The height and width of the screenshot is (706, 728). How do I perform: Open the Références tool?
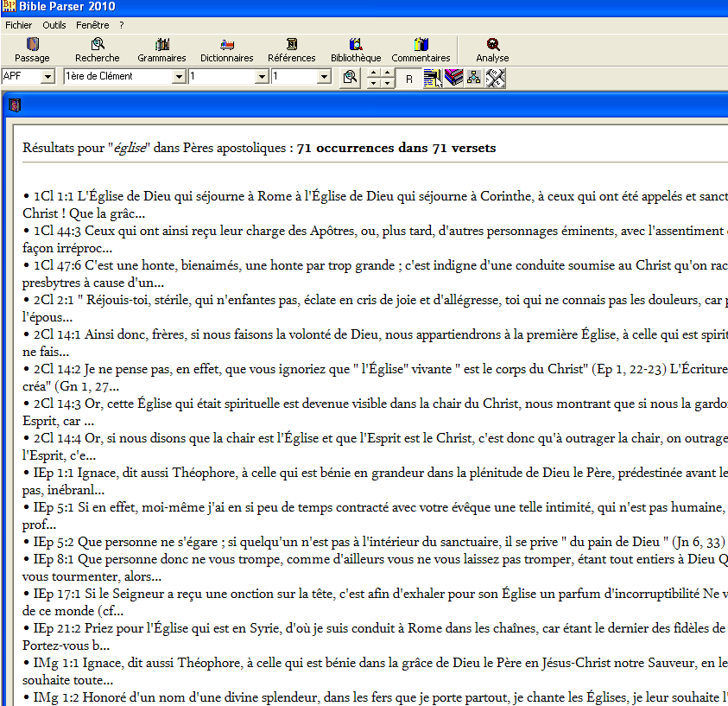pos(292,50)
